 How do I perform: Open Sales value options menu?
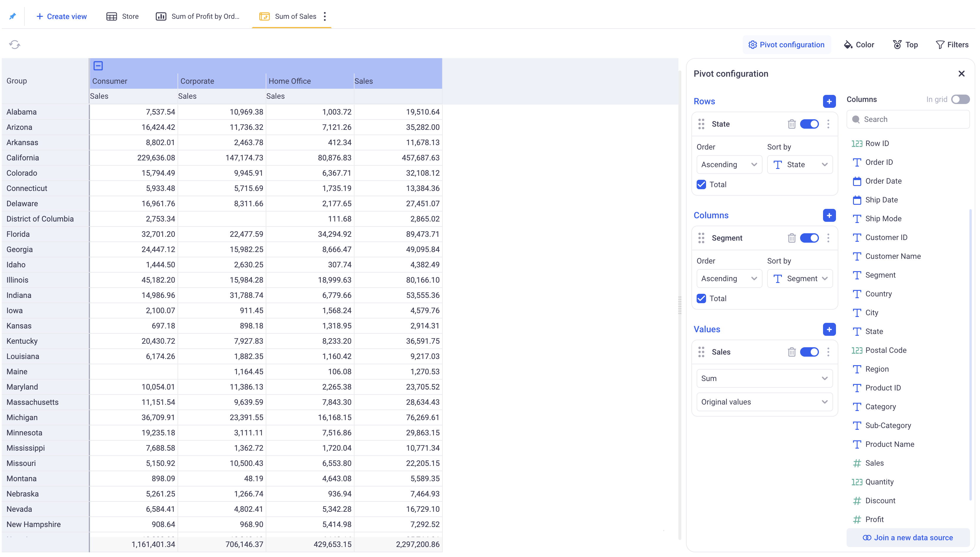tap(828, 352)
